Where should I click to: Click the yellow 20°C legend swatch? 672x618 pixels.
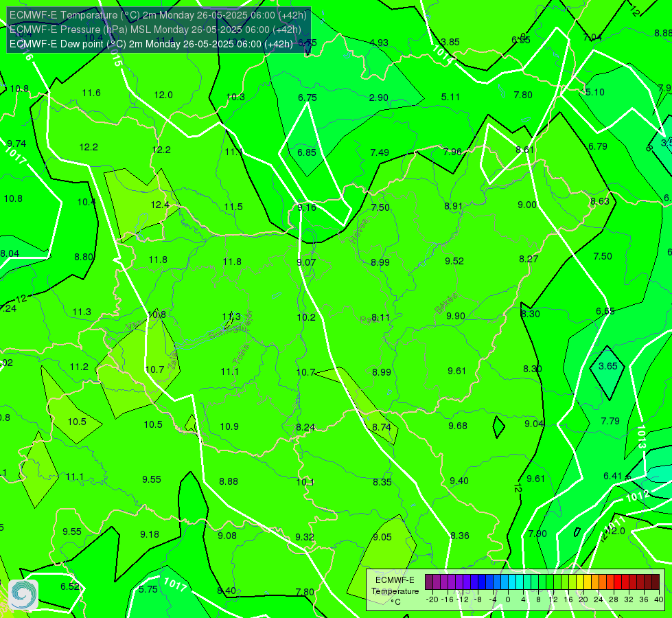580,582
